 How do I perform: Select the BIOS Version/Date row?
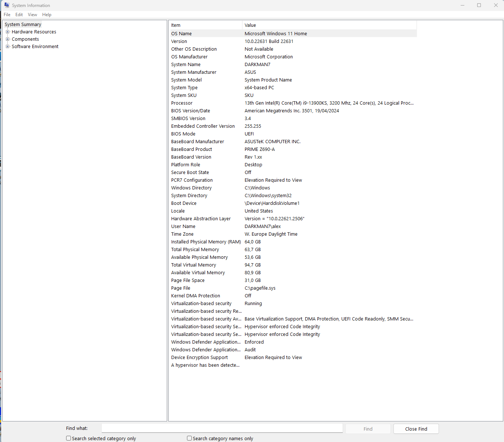pyautogui.click(x=293, y=111)
